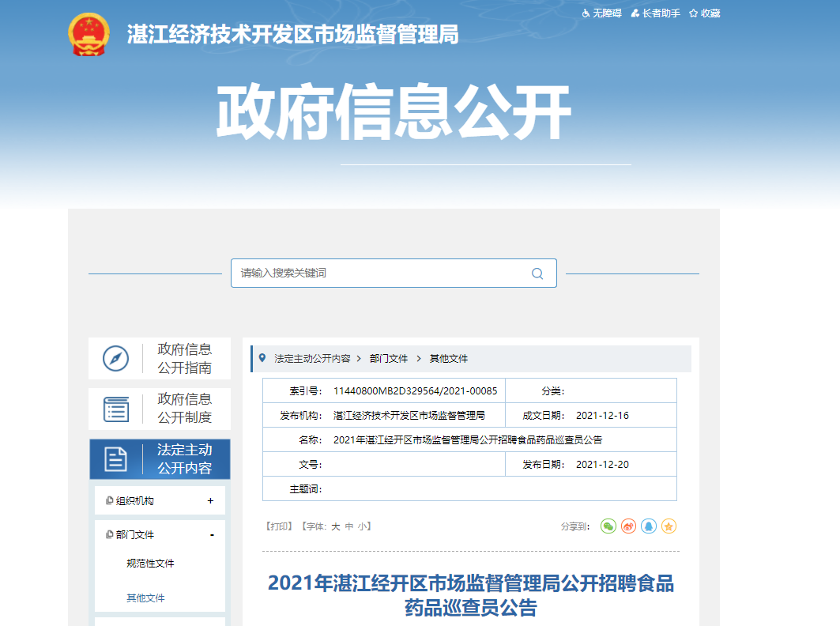
Task: Enable 无障碍 accessibility mode
Action: tap(602, 13)
